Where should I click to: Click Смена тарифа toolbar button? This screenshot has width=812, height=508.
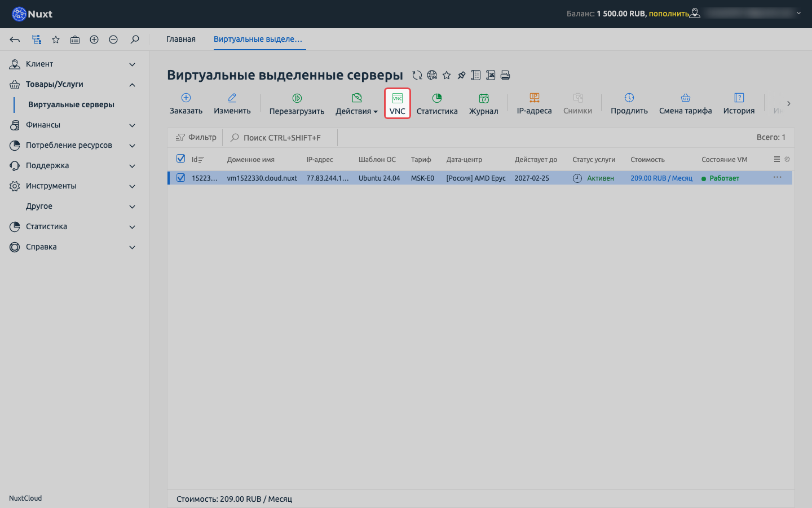(686, 104)
